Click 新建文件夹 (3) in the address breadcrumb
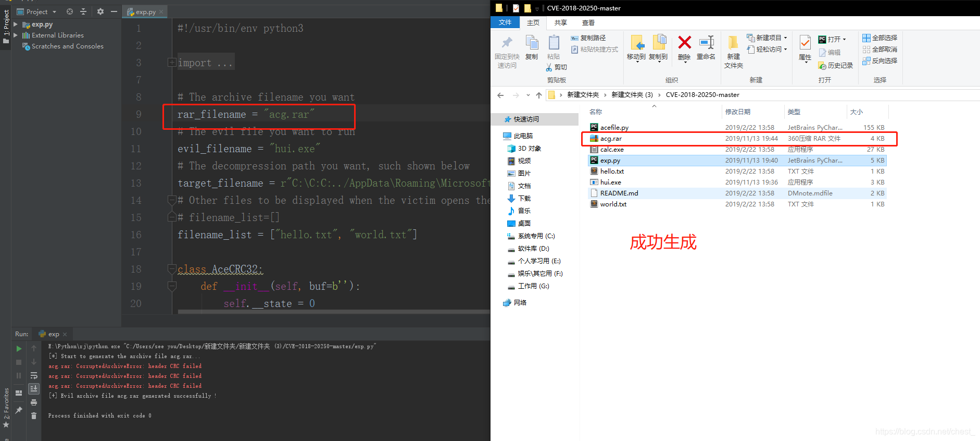 [632, 95]
